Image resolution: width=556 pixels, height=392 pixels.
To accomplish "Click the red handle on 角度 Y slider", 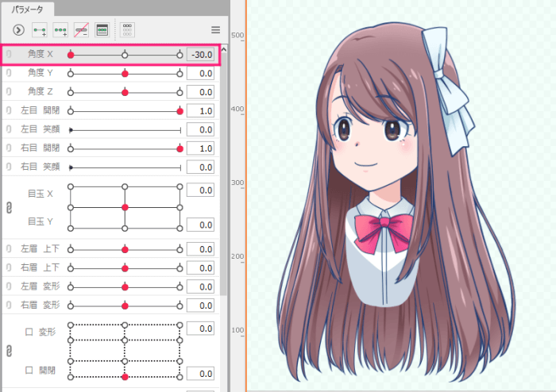I will pyautogui.click(x=125, y=74).
